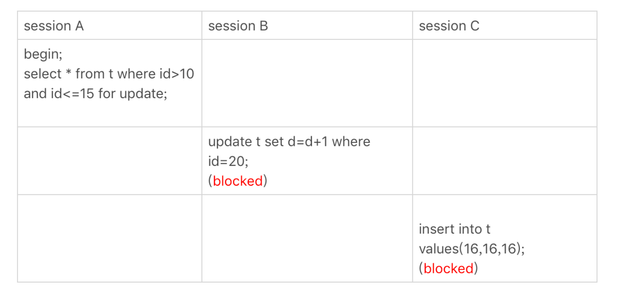Click the empty session C cell in the update row
Image resolution: width=644 pixels, height=306 pixels.
click(x=505, y=161)
